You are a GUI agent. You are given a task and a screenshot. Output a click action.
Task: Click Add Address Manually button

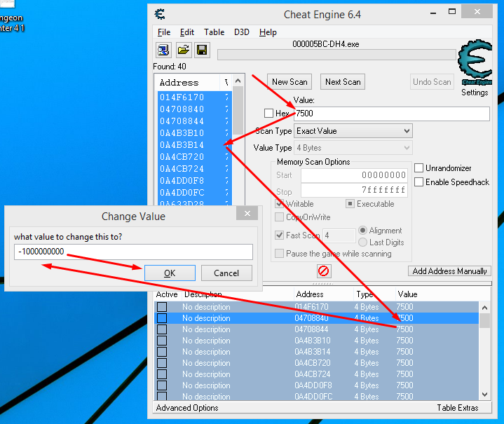click(450, 271)
